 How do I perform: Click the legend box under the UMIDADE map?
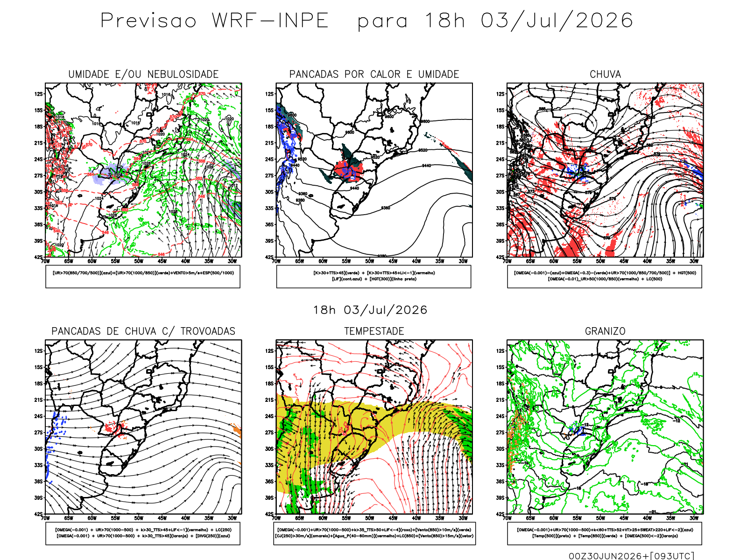click(143, 277)
